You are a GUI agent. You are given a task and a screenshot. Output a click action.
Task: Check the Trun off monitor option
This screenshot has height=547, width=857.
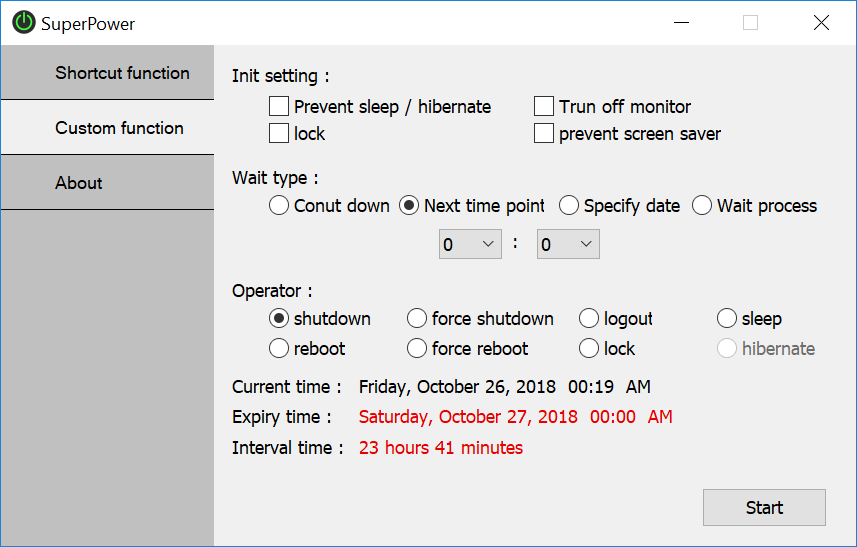pyautogui.click(x=544, y=106)
